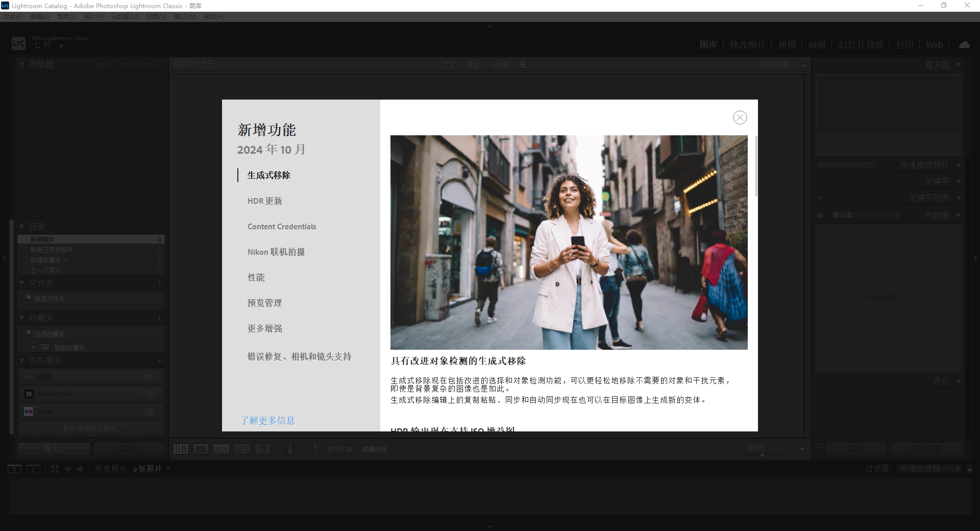Switch to the 幻灯片放映 module
980x531 pixels.
click(x=861, y=45)
